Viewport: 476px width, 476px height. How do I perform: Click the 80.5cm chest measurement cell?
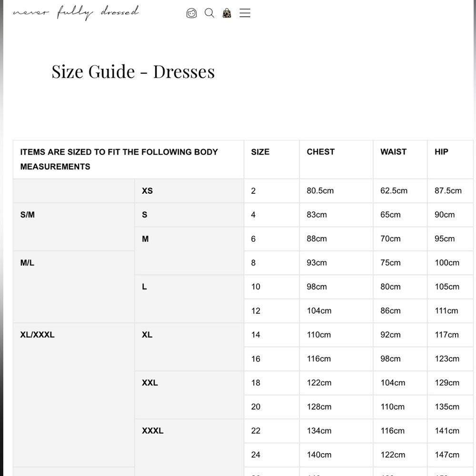tap(320, 190)
